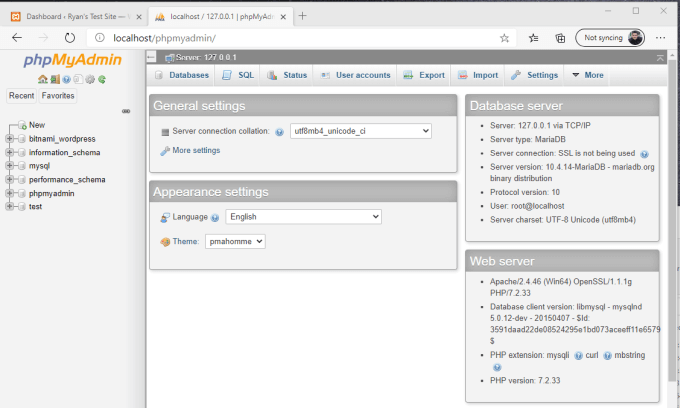The width and height of the screenshot is (680, 408).
Task: Click "Server type: MariaDB" text
Action: pos(528,140)
